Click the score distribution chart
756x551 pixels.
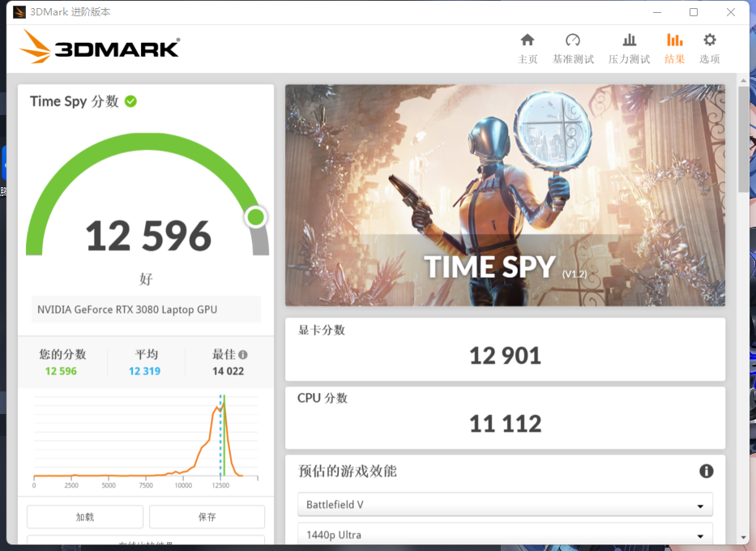click(x=146, y=441)
